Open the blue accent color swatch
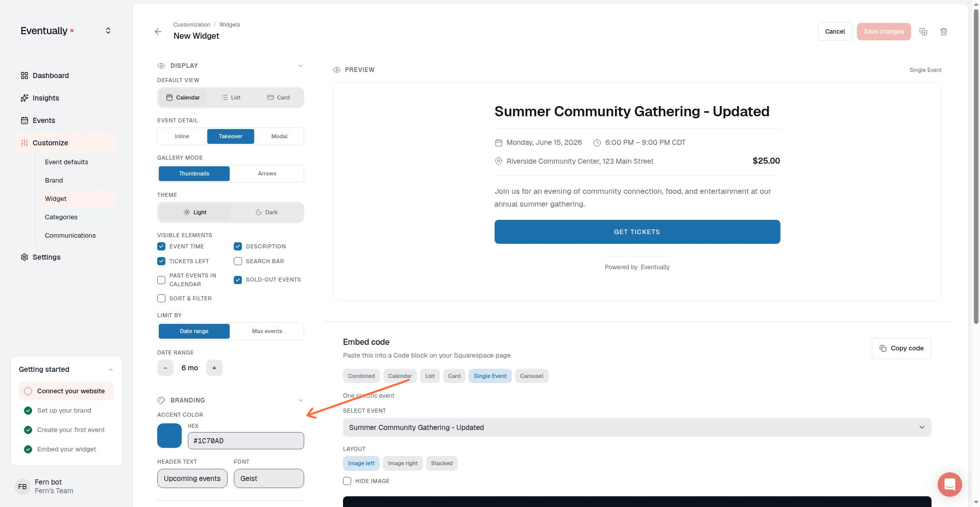The image size is (980, 507). point(169,436)
